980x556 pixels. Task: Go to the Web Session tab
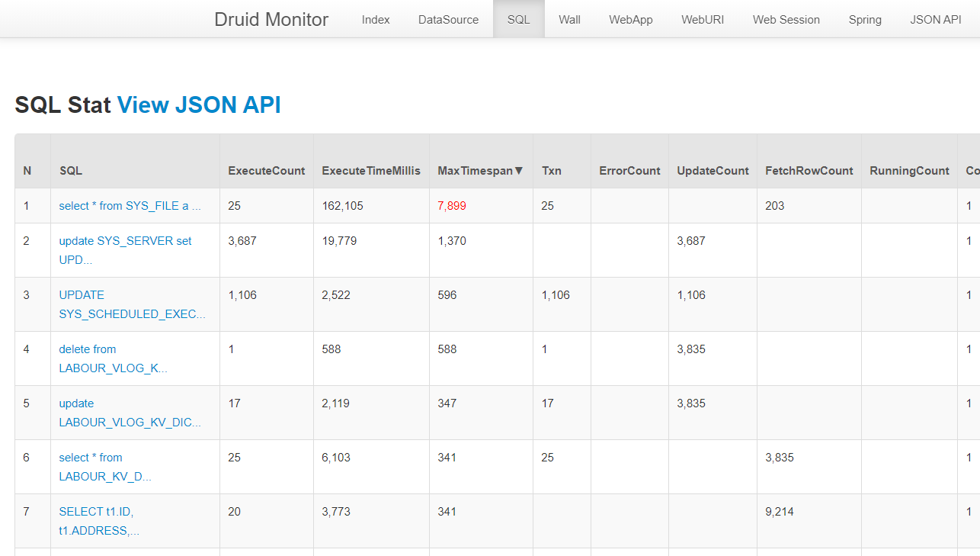coord(786,19)
